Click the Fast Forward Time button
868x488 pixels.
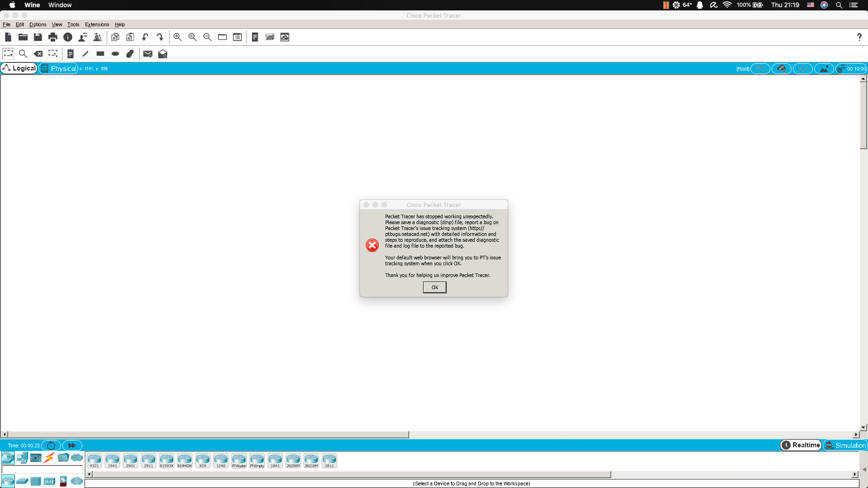[x=72, y=445]
